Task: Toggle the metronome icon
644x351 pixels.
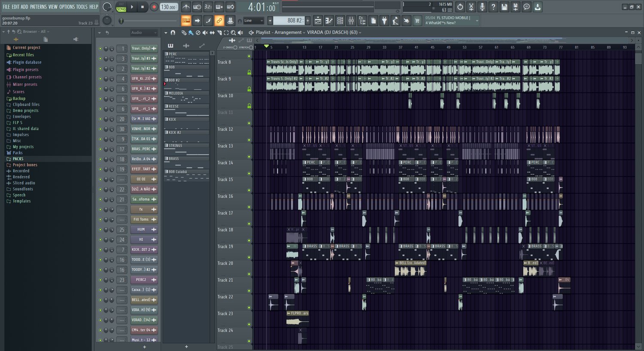Action: pyautogui.click(x=186, y=7)
